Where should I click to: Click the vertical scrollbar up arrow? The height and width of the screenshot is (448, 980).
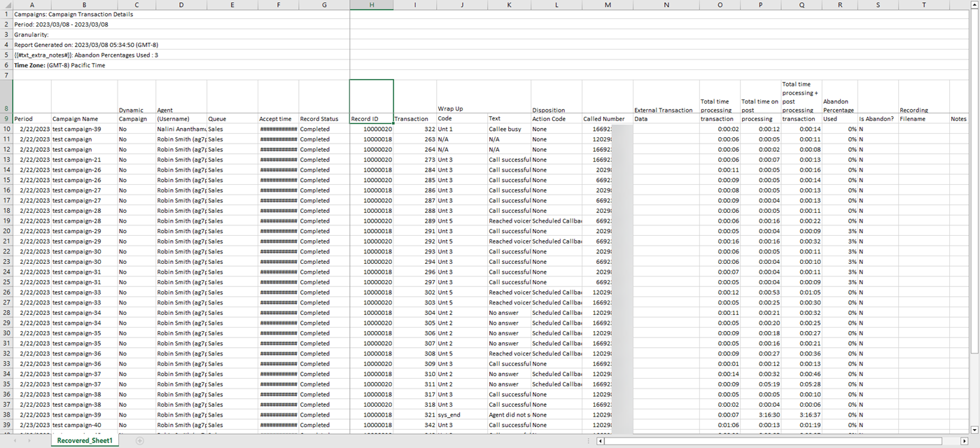(x=975, y=4)
